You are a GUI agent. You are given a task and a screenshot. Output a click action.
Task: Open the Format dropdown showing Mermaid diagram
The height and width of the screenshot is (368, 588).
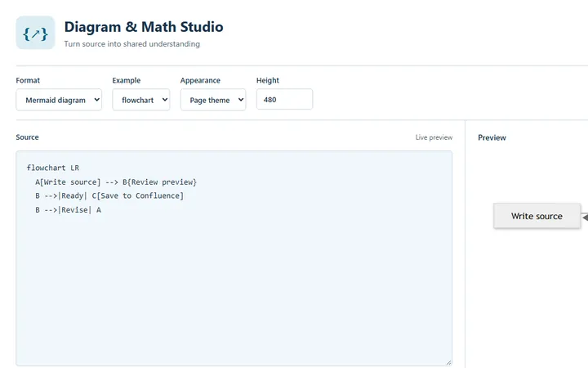[x=59, y=100]
